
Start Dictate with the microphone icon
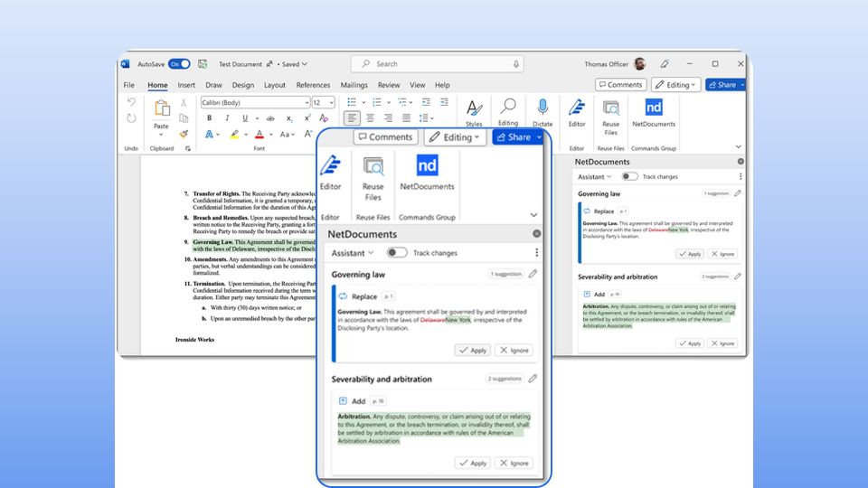pos(542,107)
